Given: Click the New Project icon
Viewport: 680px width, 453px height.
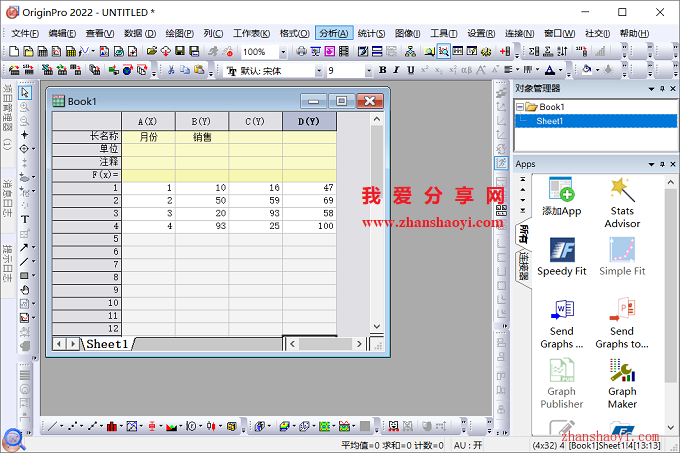Looking at the screenshot, I should pos(14,52).
